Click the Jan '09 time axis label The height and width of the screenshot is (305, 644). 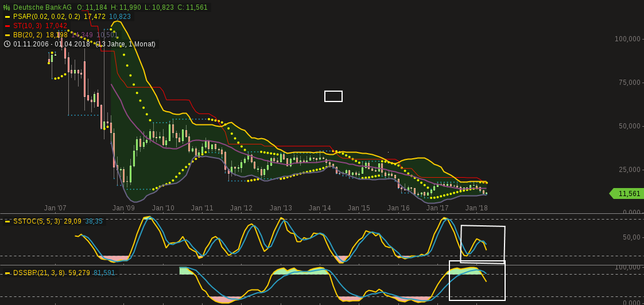[x=123, y=208]
